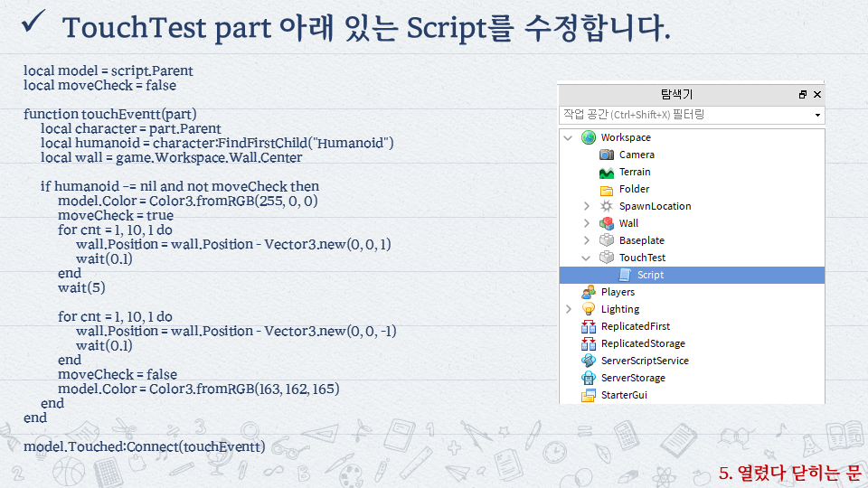
Task: Collapse the Workspace tree node
Action: [569, 137]
